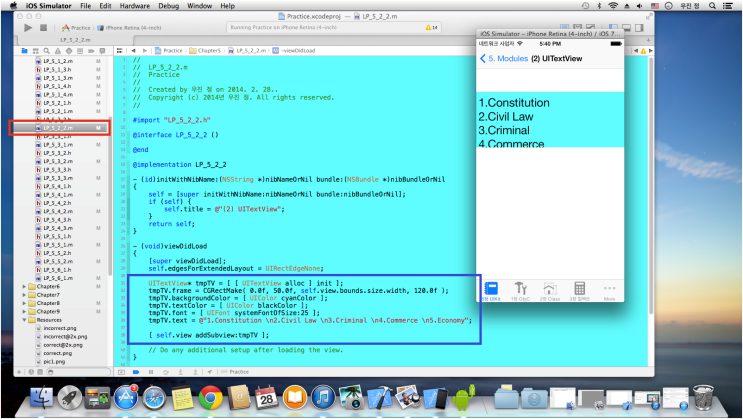743x419 pixels.
Task: Open the Calculator tab in simulator
Action: [579, 289]
